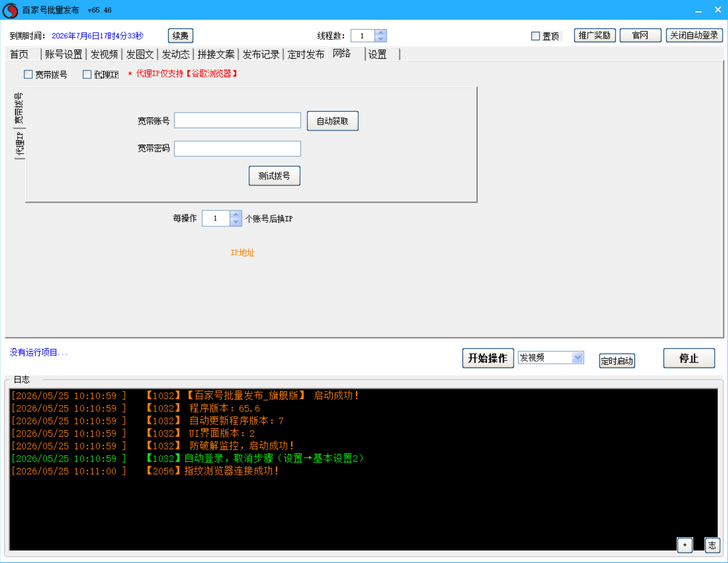
Task: Decrease accounts-per-IP-change spinner down arrow
Action: click(236, 221)
